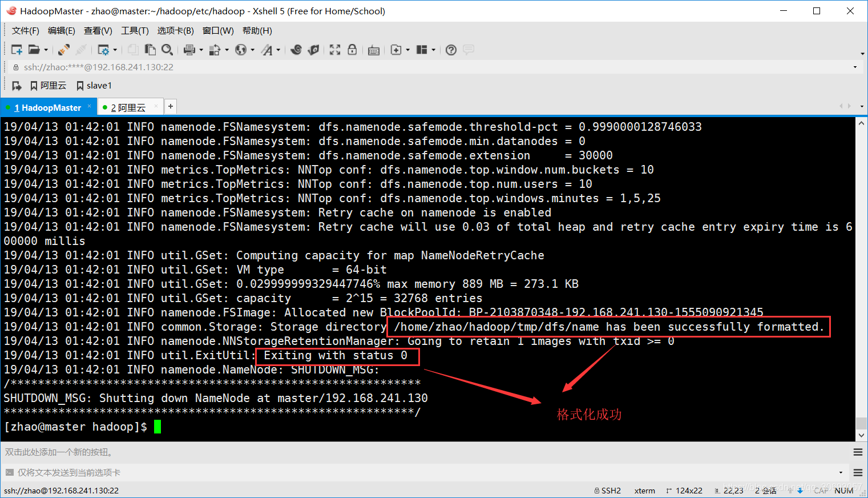Image resolution: width=868 pixels, height=498 pixels.
Task: Open the 编辑(E) menu
Action: pyautogui.click(x=62, y=30)
